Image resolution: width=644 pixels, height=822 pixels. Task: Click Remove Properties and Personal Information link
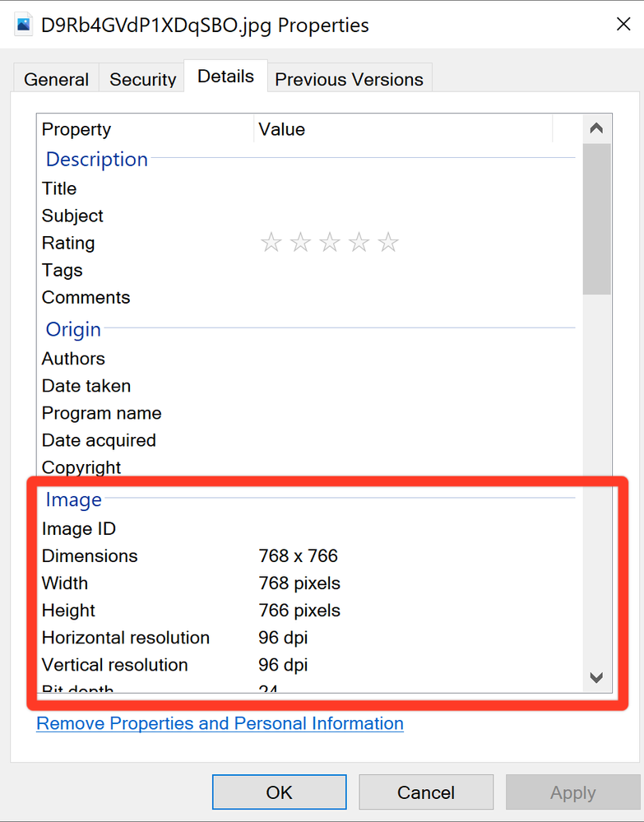[x=220, y=724]
